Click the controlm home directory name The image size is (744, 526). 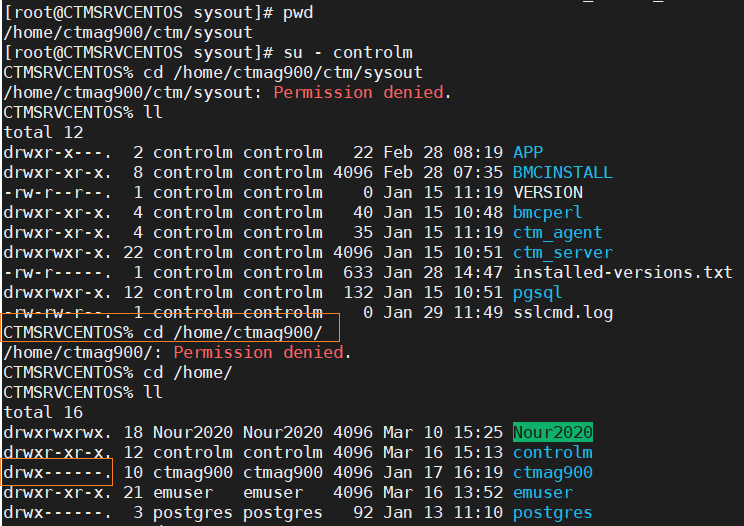(553, 452)
